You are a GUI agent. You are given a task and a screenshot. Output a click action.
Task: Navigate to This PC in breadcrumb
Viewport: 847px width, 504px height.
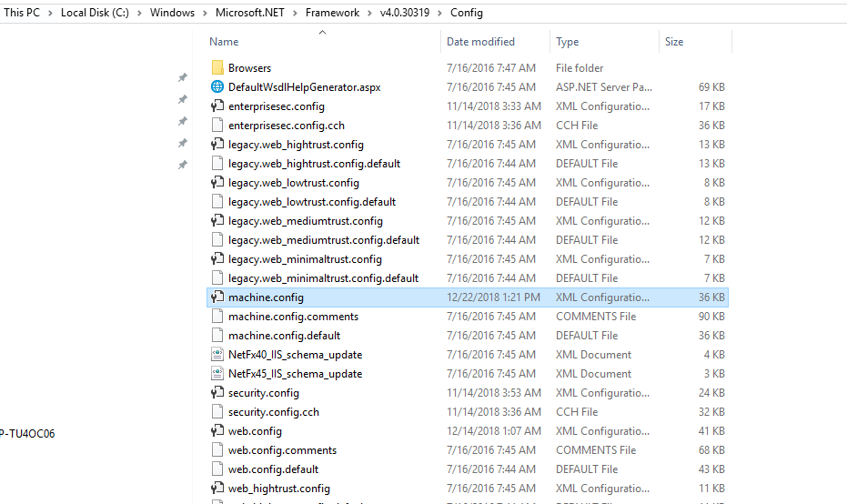coord(22,13)
